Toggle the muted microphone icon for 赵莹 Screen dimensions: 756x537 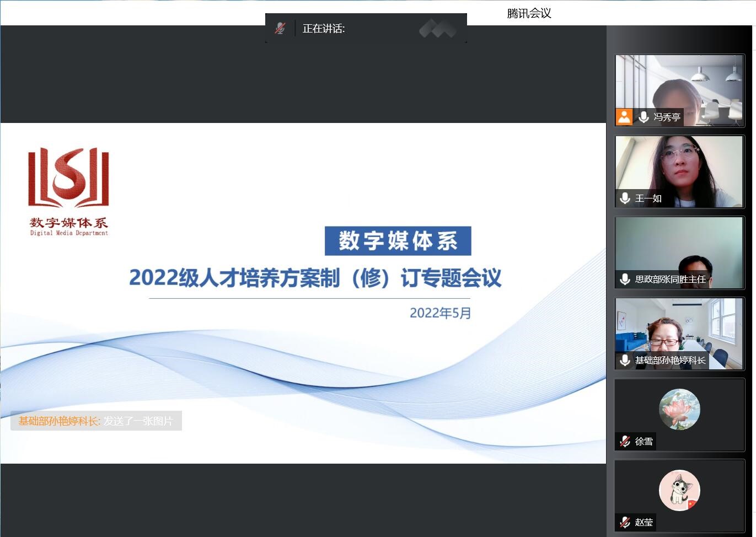pyautogui.click(x=625, y=522)
